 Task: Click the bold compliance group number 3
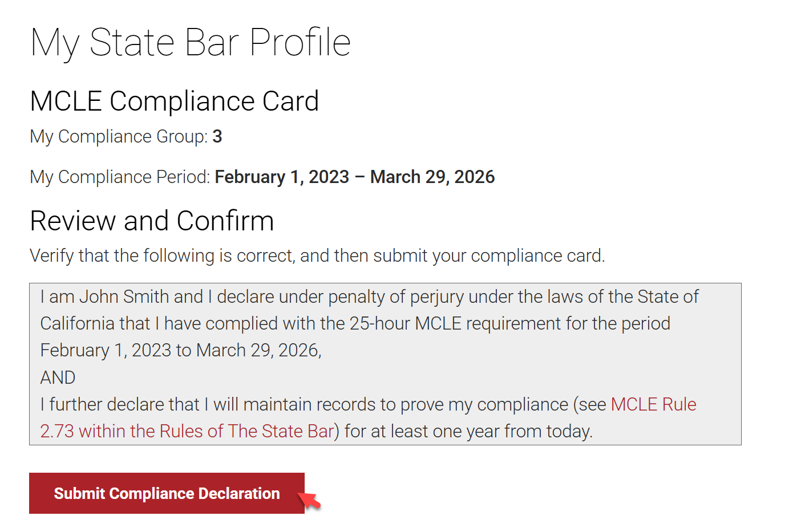click(x=217, y=137)
